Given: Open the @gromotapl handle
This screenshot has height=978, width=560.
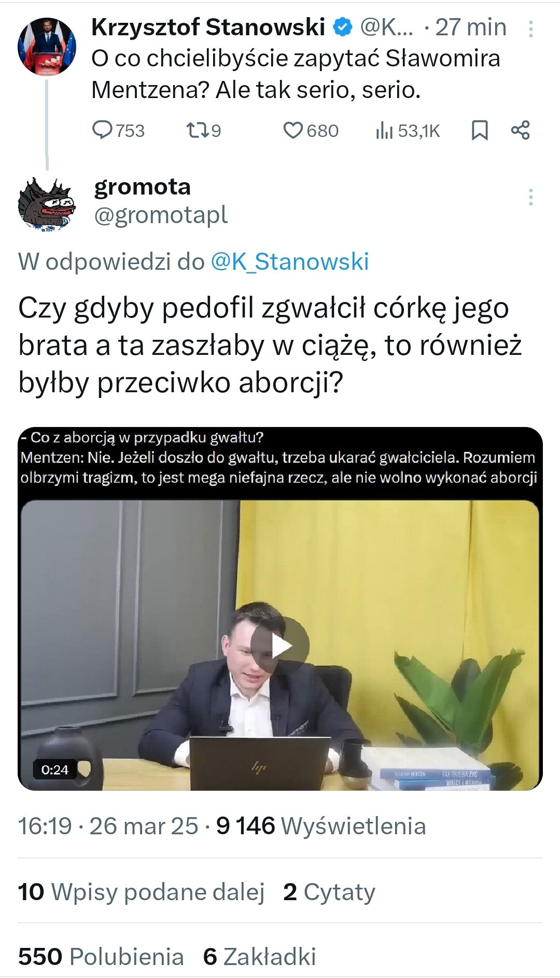Looking at the screenshot, I should [161, 215].
